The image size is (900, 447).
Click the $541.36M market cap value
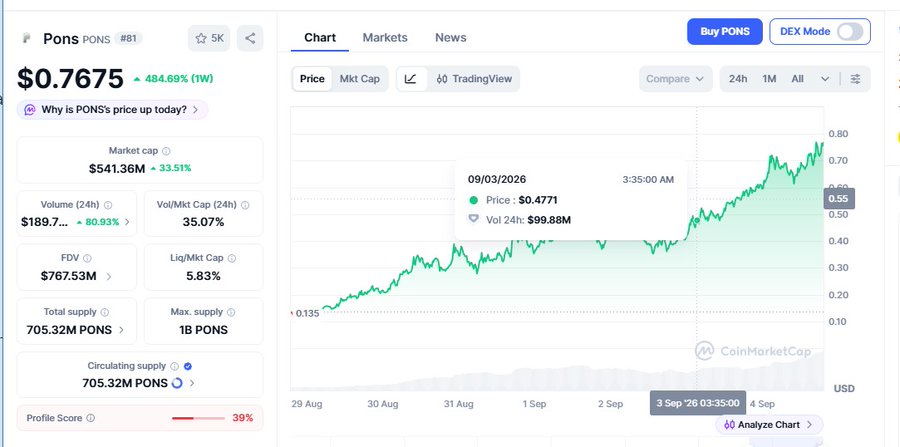[117, 169]
